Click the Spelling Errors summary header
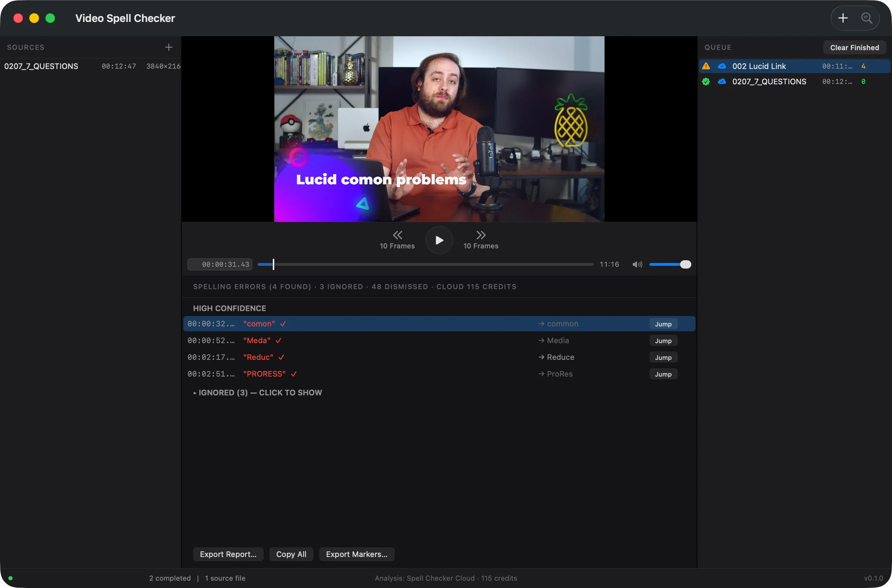 [354, 287]
